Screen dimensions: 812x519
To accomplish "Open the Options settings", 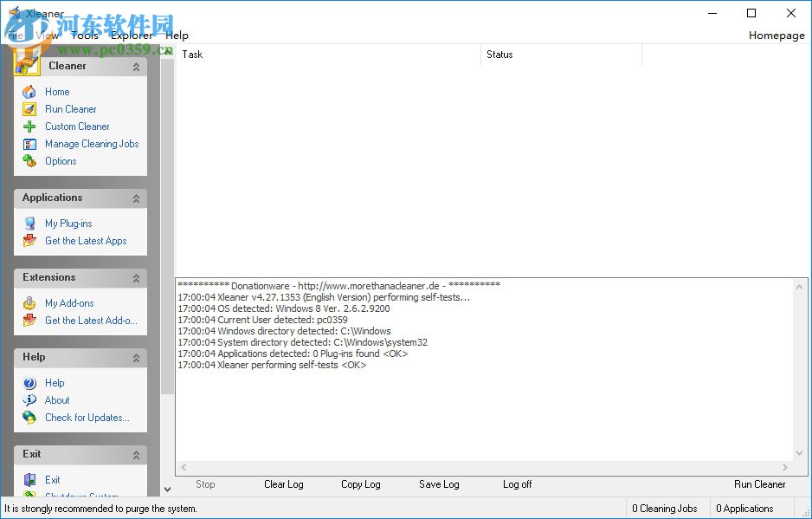I will pos(60,160).
